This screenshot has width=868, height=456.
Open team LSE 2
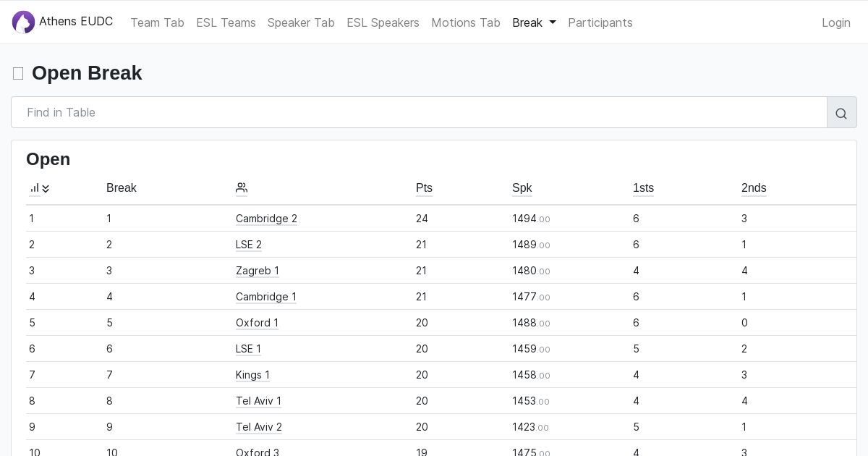tap(249, 245)
